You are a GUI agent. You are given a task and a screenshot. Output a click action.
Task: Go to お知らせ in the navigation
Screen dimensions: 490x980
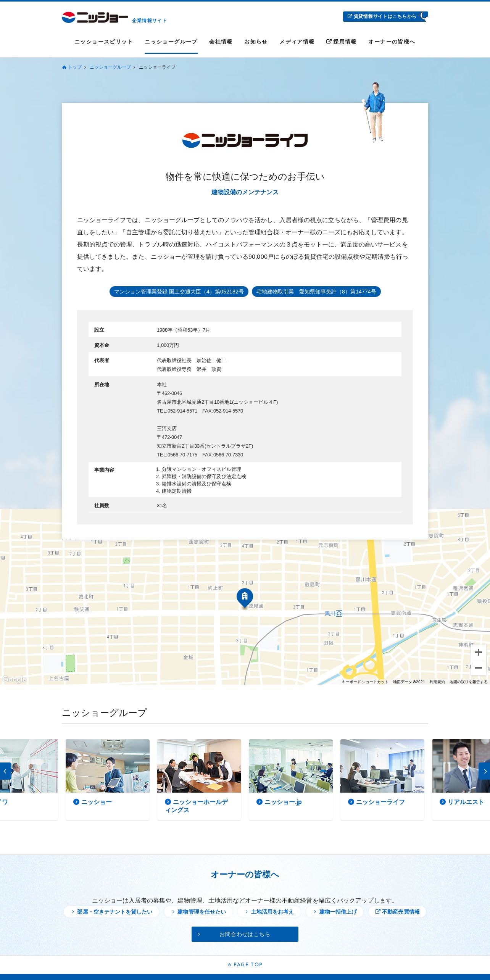point(256,42)
